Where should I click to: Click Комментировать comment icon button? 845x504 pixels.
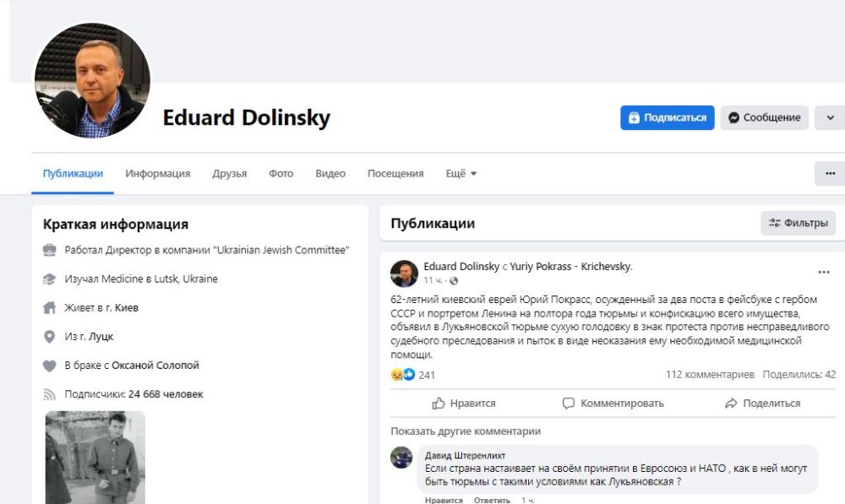613,404
